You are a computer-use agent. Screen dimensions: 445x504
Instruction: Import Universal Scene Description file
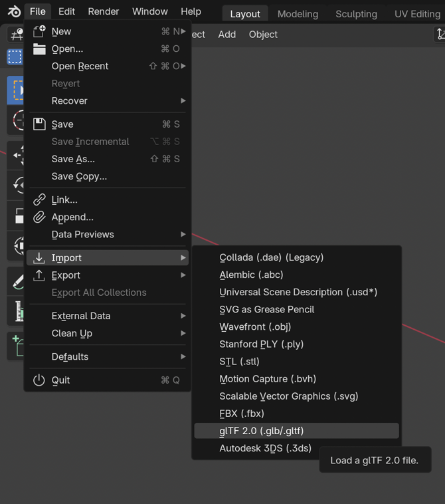[297, 292]
